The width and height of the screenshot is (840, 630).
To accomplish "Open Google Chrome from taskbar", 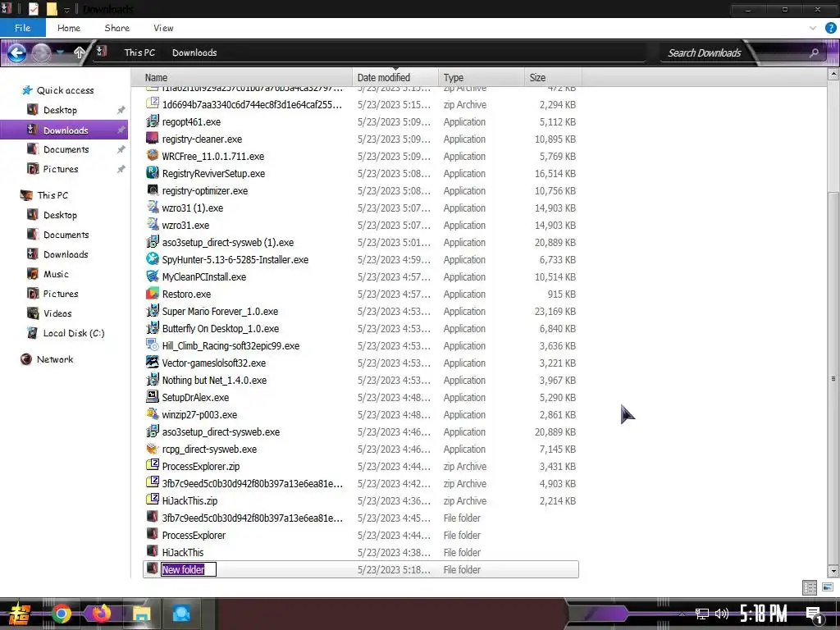I will (61, 614).
